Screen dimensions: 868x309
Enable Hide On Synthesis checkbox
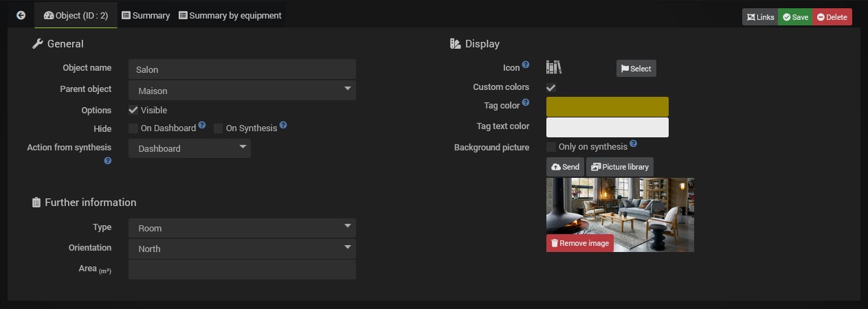tap(219, 128)
